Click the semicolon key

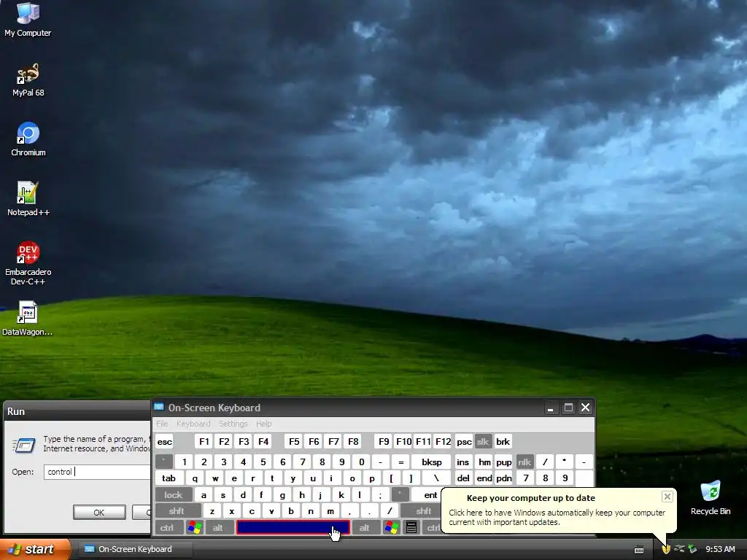(x=379, y=495)
